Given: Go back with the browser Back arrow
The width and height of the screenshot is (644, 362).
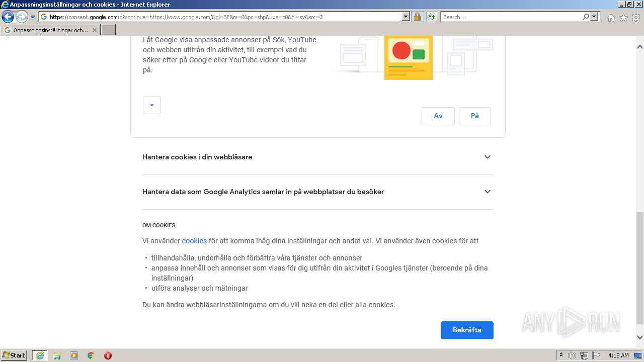Looking at the screenshot, I should pos(8,17).
